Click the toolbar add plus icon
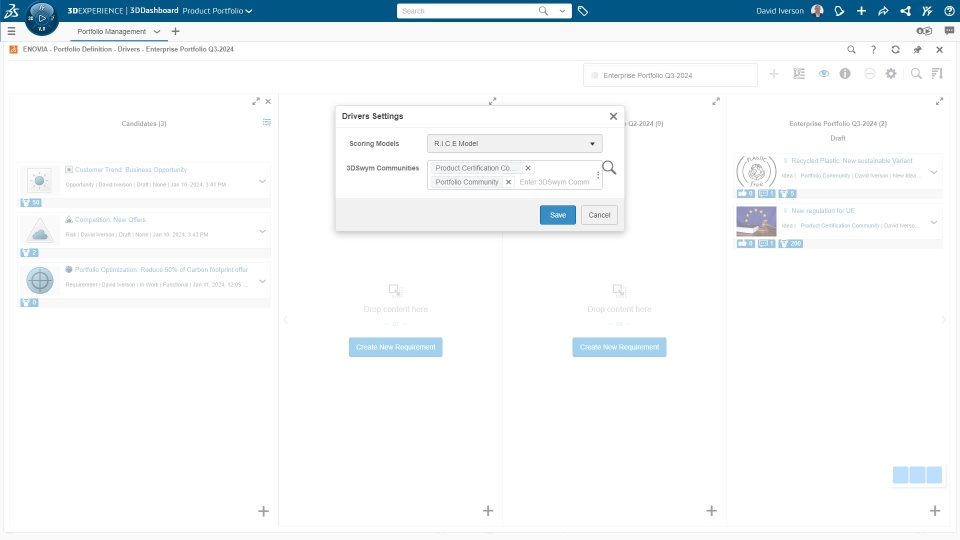The width and height of the screenshot is (960, 540). point(774,74)
